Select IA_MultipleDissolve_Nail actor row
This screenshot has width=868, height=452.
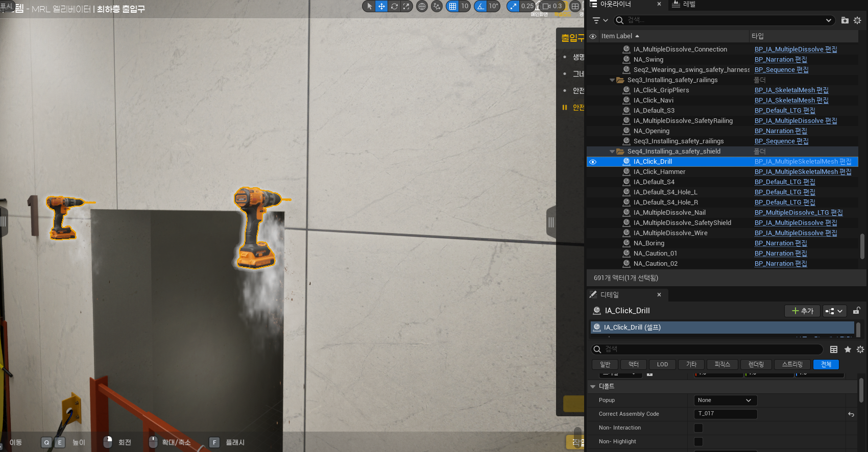pos(669,213)
